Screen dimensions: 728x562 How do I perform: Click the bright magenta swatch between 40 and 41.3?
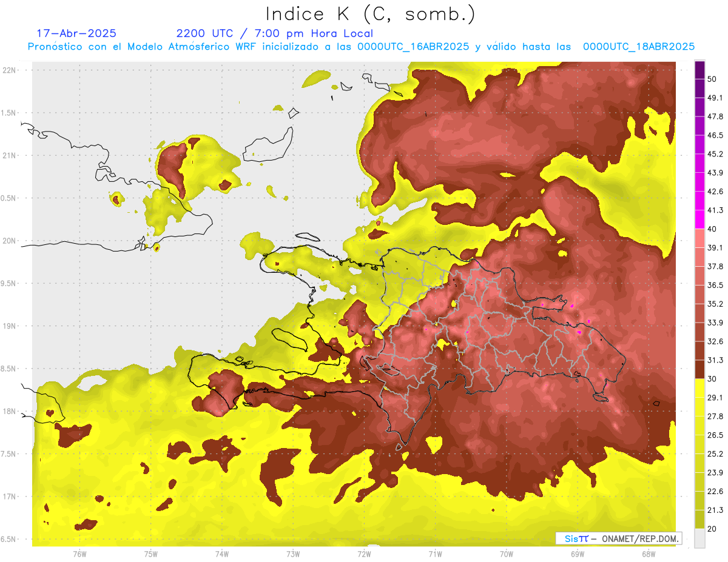coord(699,219)
